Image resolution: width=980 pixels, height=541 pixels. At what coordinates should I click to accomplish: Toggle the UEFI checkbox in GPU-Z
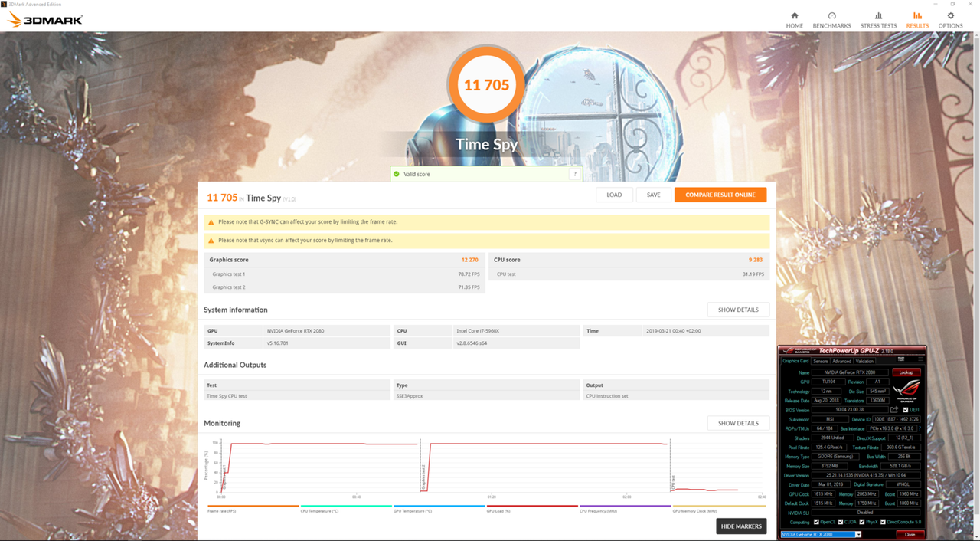[906, 410]
